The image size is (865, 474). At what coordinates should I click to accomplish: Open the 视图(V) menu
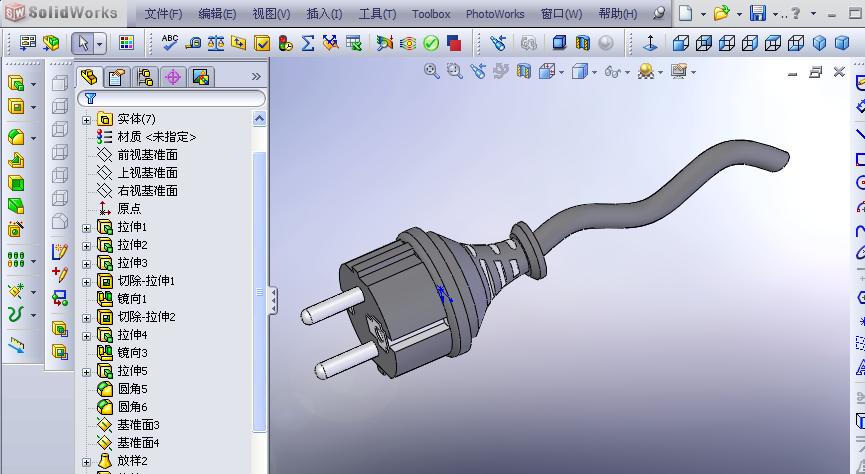tap(271, 14)
